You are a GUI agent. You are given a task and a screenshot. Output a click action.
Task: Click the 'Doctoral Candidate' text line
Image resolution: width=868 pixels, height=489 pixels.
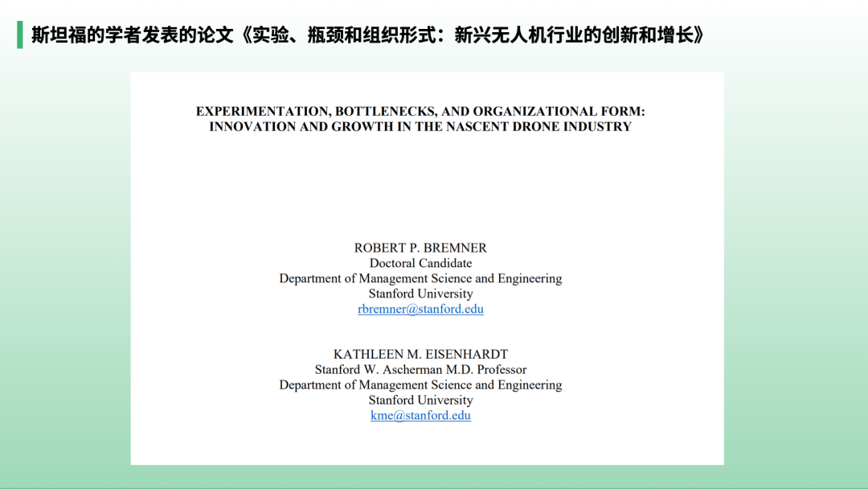point(420,263)
